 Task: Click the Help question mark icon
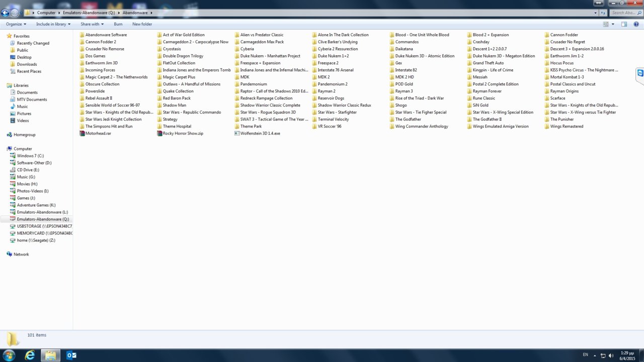pyautogui.click(x=636, y=24)
